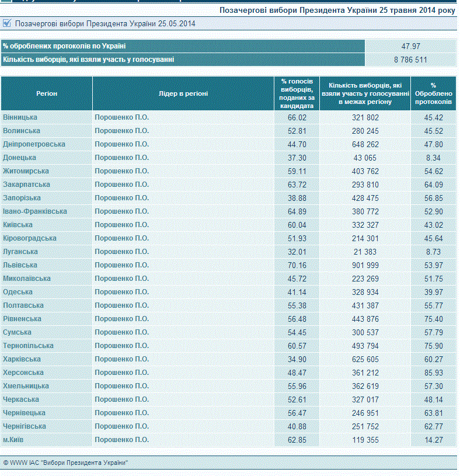This screenshot has width=460, height=476.
Task: Select the Дніпропетровська region link
Action: tap(34, 144)
